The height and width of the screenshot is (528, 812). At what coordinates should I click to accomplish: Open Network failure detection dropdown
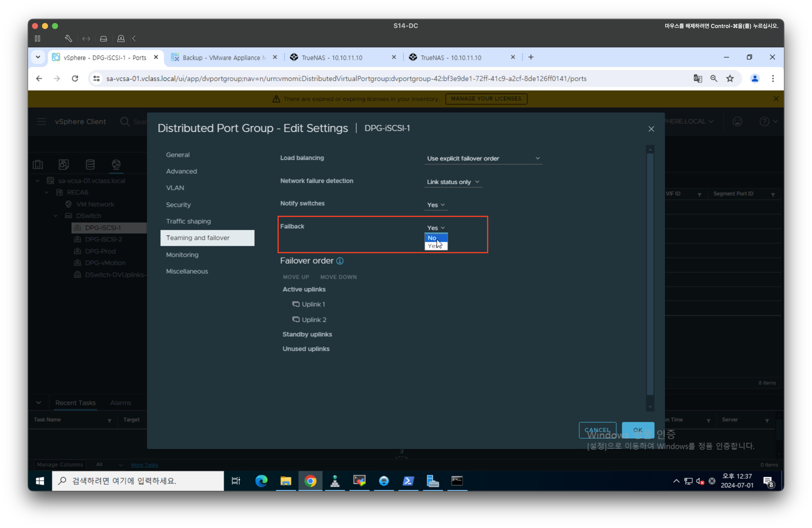pos(453,182)
